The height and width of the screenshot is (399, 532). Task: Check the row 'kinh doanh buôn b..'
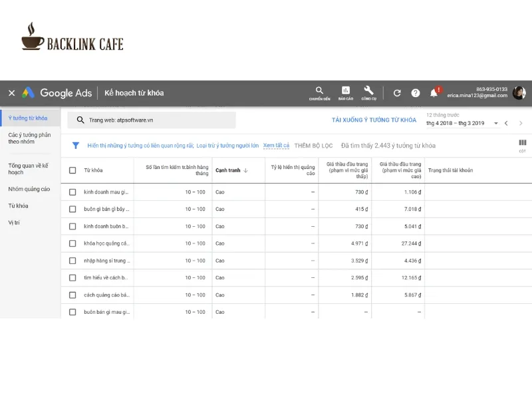coord(72,226)
